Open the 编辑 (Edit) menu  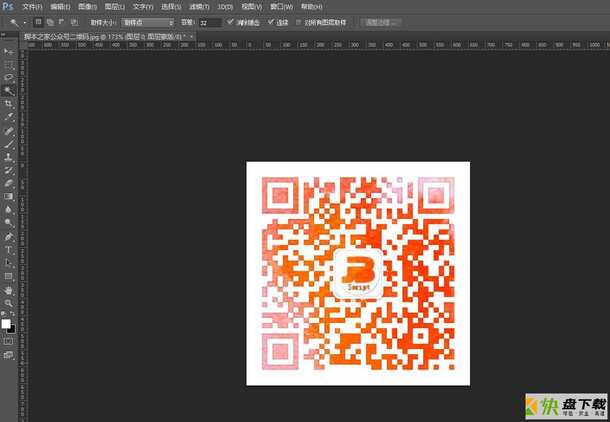60,7
